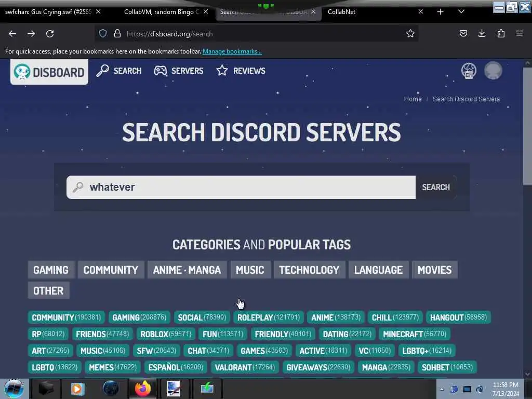Open the Windows Start orb
The height and width of the screenshot is (399, 532).
click(14, 389)
